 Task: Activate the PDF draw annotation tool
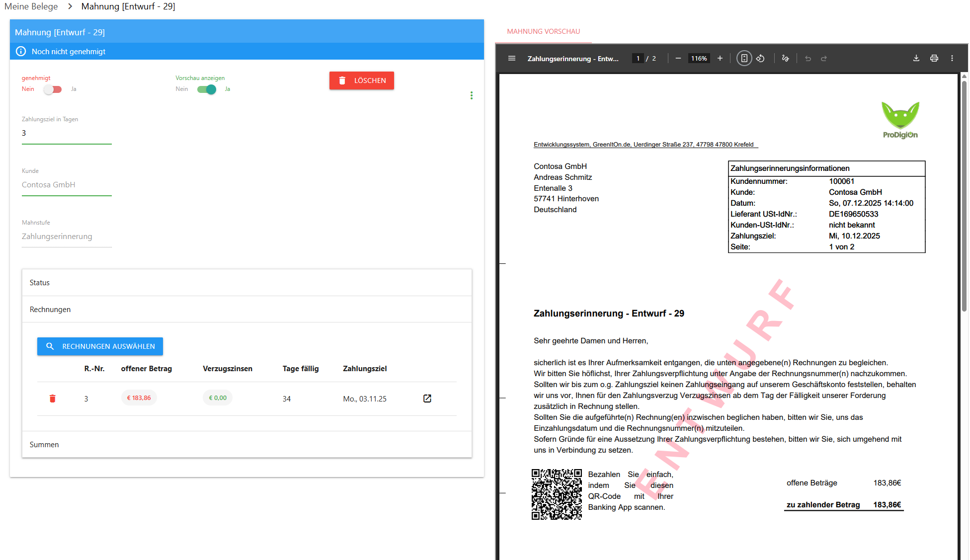(785, 59)
